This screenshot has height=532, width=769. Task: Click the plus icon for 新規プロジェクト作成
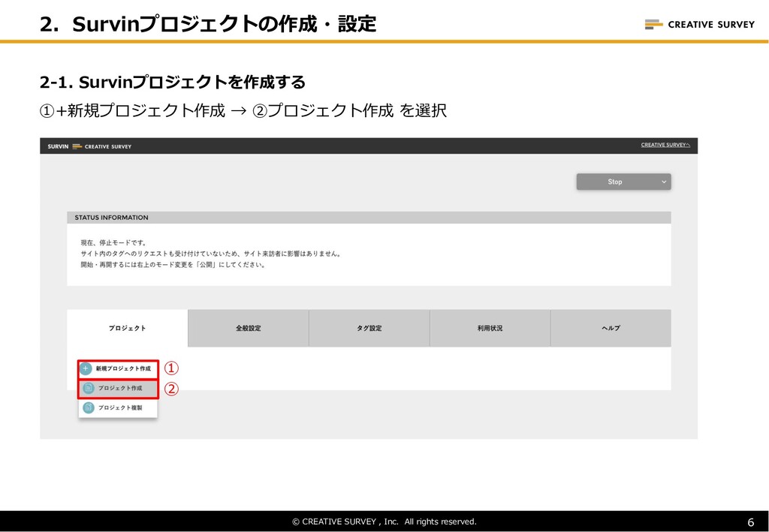click(86, 368)
